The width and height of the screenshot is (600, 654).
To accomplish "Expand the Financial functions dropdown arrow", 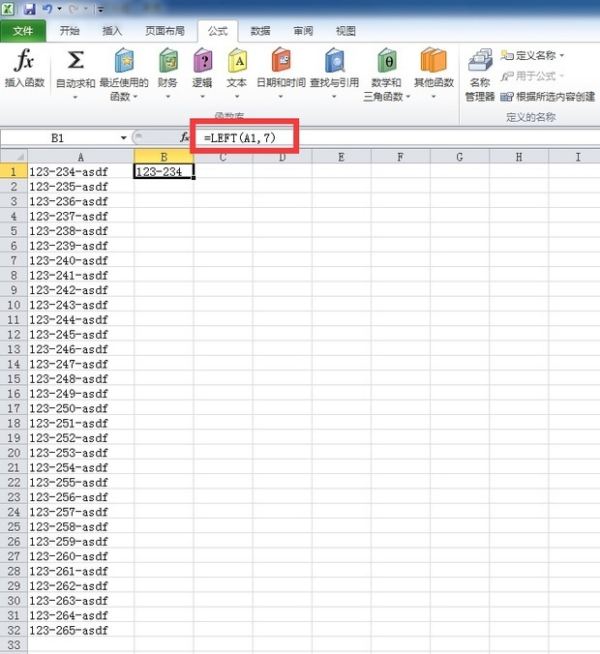I will coord(168,97).
